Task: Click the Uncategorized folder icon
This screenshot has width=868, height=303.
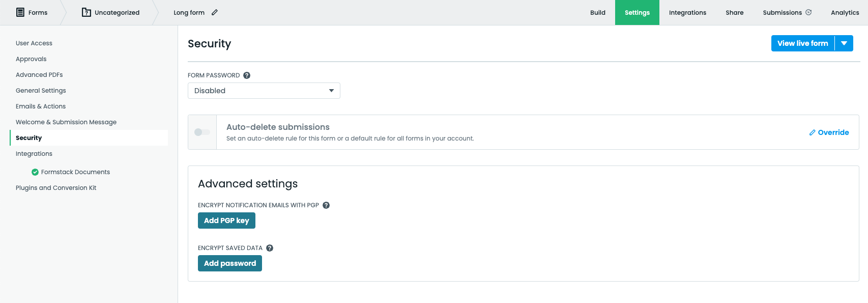Action: (x=86, y=12)
